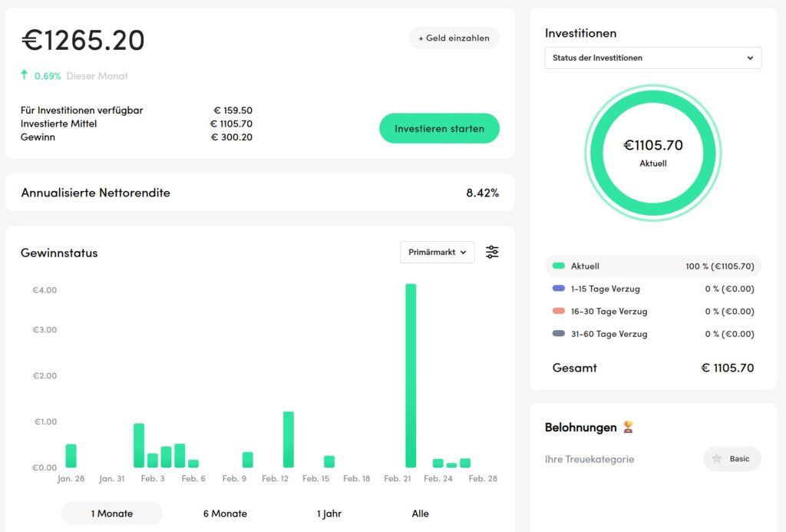Click the tallest bar near Feb. 21
Viewport: 786px width, 532px height.
pos(411,375)
